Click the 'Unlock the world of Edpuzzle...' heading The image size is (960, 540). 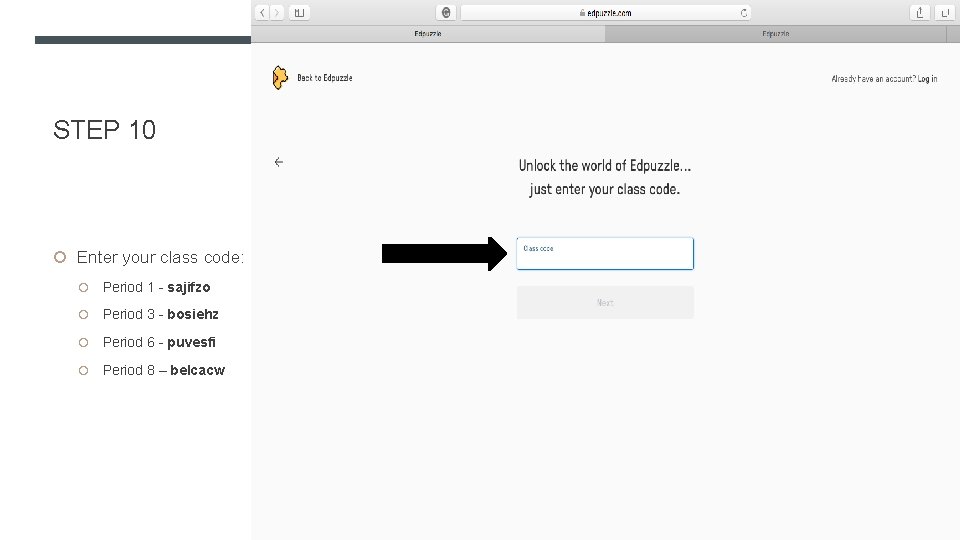click(605, 165)
